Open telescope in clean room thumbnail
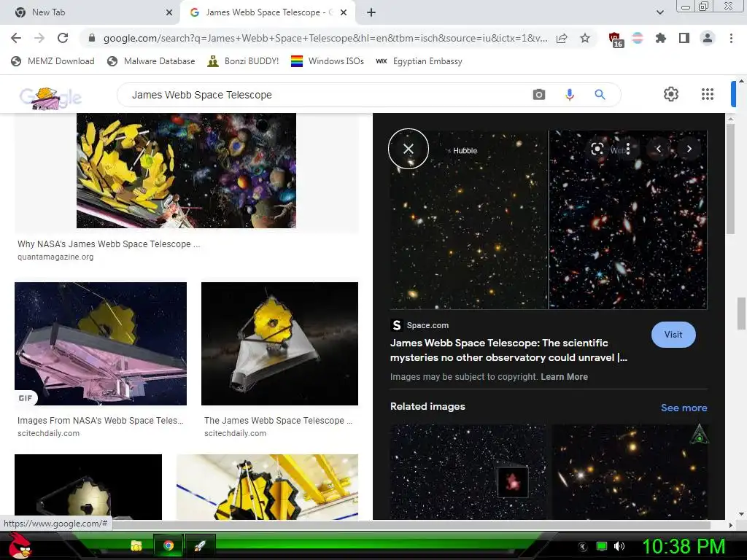Image resolution: width=747 pixels, height=560 pixels. (x=267, y=486)
